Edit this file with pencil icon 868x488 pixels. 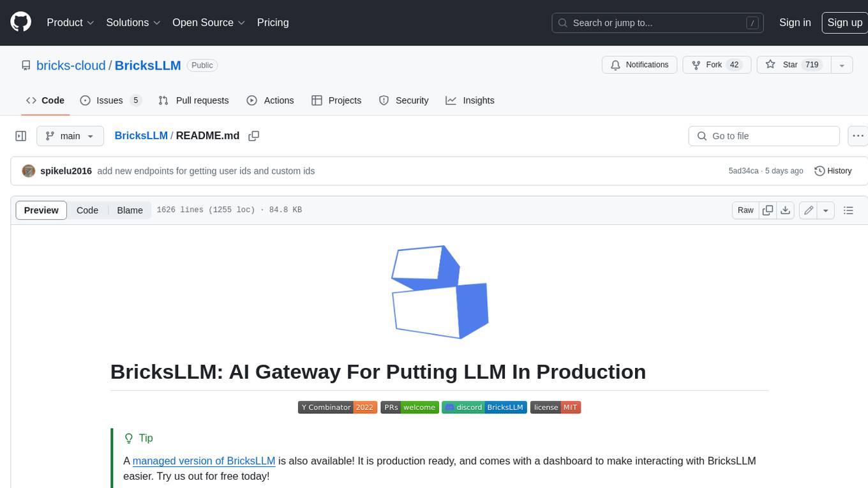coord(809,210)
